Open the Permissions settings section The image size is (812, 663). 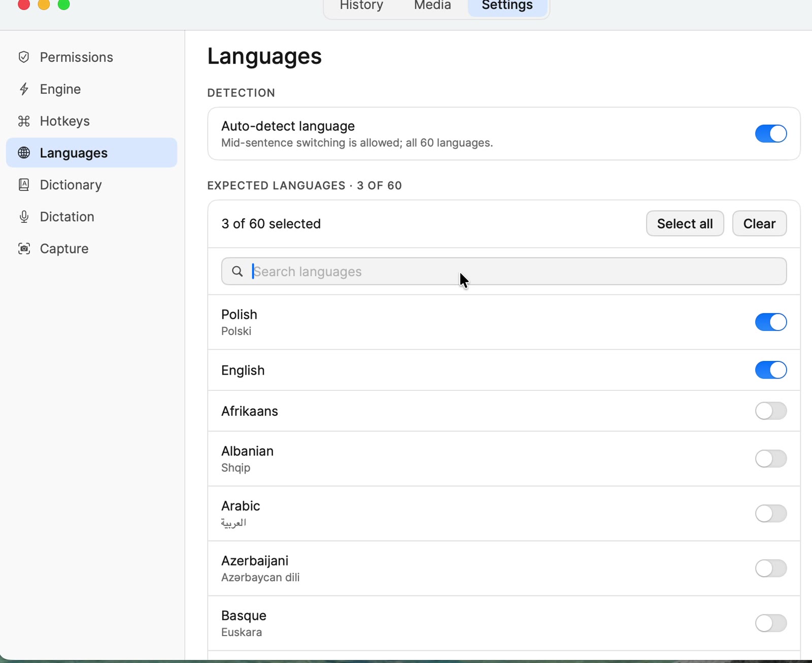(91, 57)
